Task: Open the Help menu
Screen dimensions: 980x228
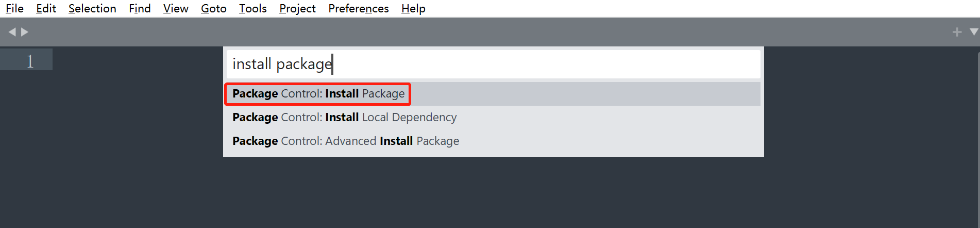Action: 413,9
